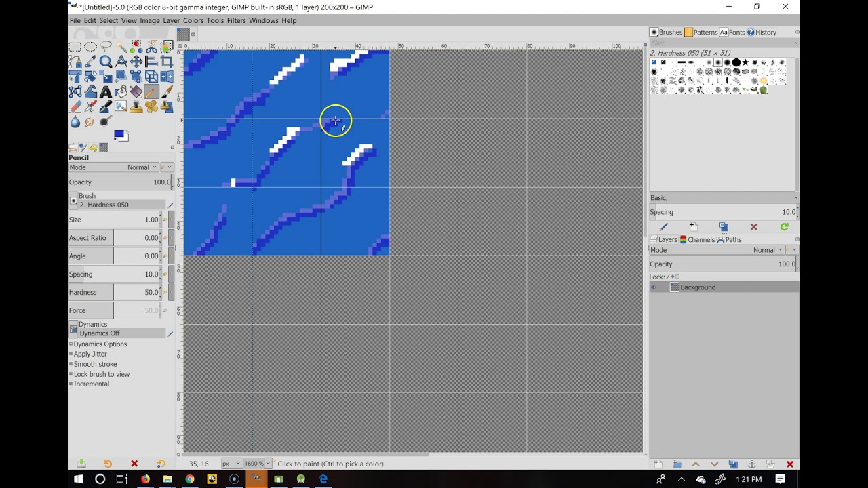Image resolution: width=868 pixels, height=488 pixels.
Task: Select the Clone stamp tool
Action: (x=136, y=106)
